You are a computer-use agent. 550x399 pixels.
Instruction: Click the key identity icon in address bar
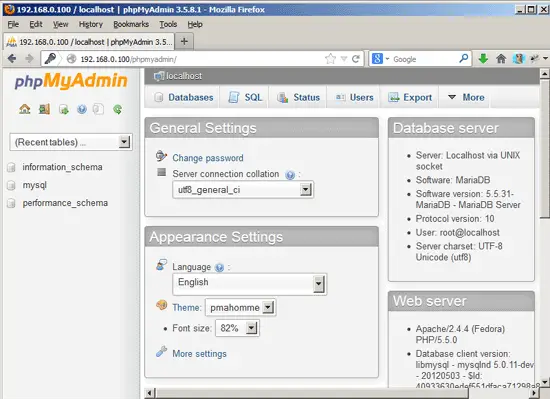(x=50, y=59)
